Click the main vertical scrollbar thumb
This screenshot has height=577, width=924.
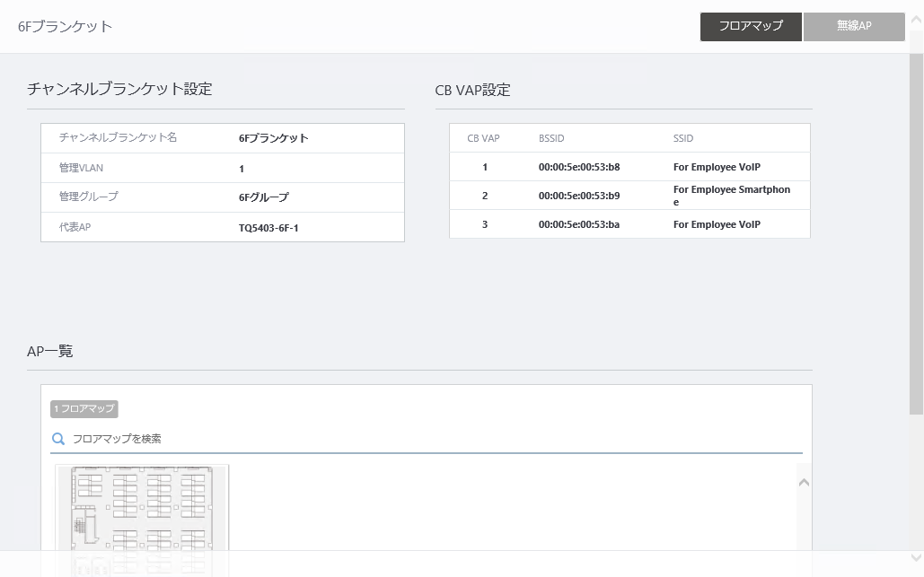point(916,233)
